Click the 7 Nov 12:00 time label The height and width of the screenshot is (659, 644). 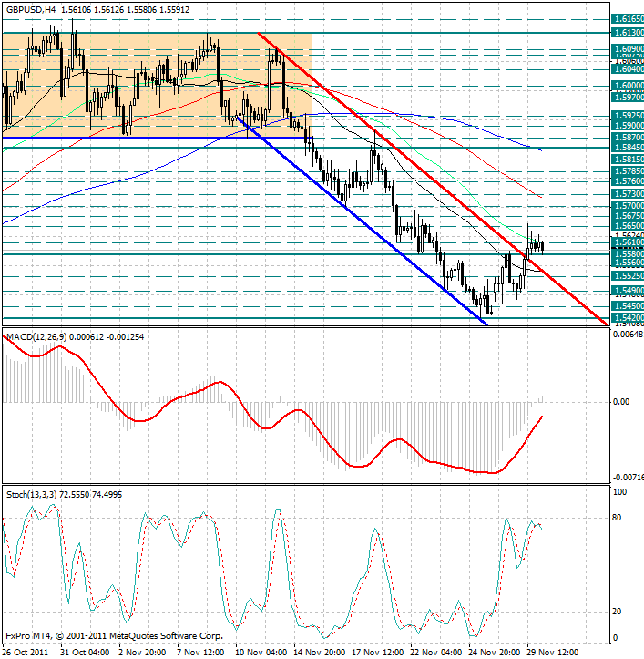[201, 653]
